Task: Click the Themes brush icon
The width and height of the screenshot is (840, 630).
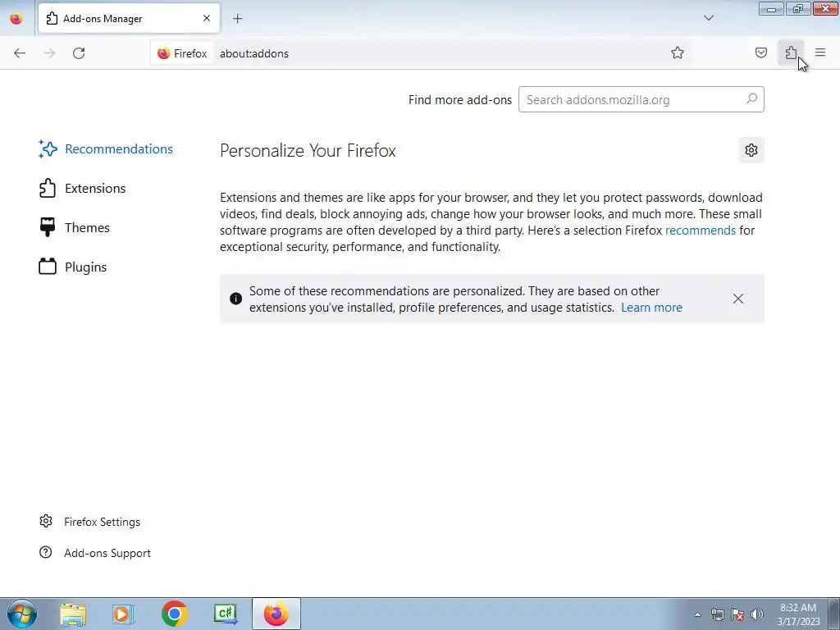Action: click(x=47, y=227)
